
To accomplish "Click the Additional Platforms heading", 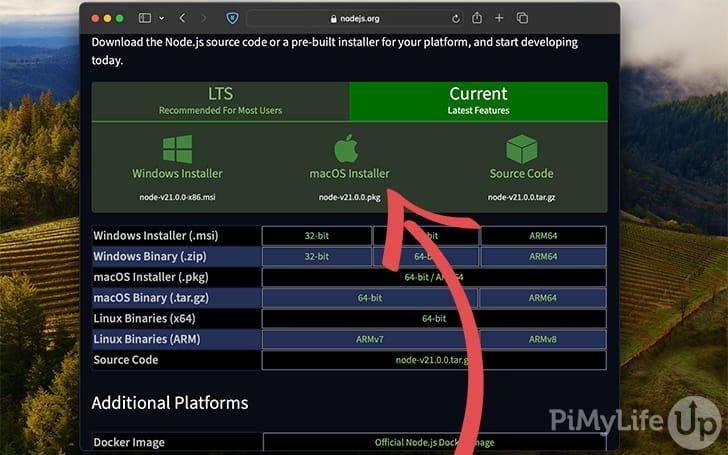I will (170, 403).
